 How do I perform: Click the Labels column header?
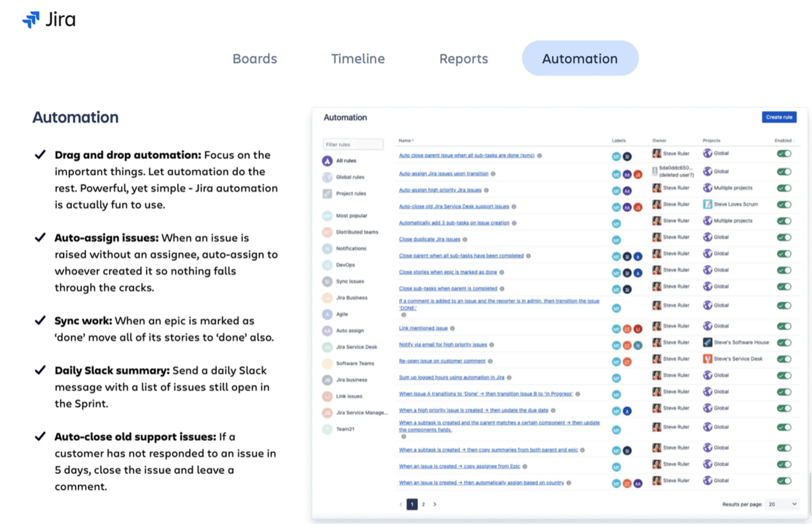click(x=619, y=141)
